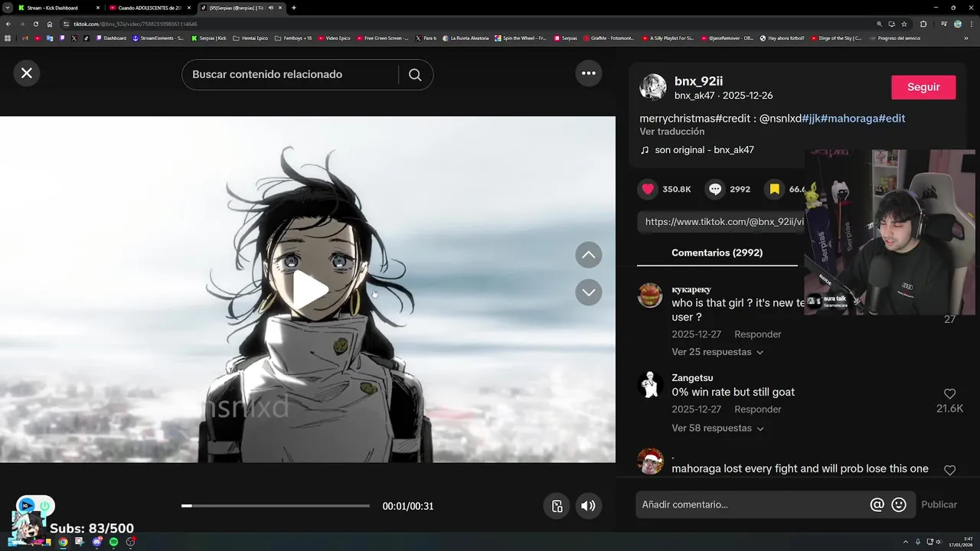Open the Dashboard bookmark
Image resolution: width=980 pixels, height=551 pixels.
[x=111, y=38]
